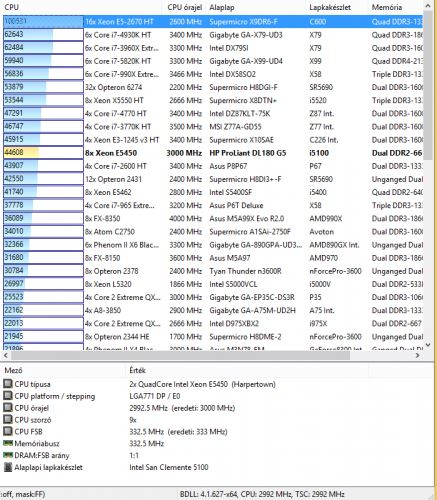
Task: Click the DRAM:FSB arány memory icon
Action: coord(8,455)
